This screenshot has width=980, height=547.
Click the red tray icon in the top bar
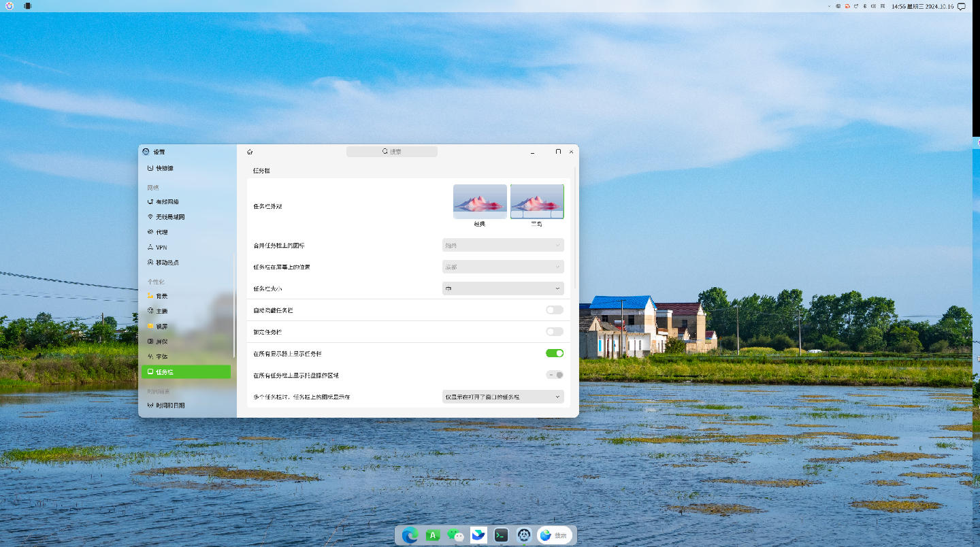[847, 6]
